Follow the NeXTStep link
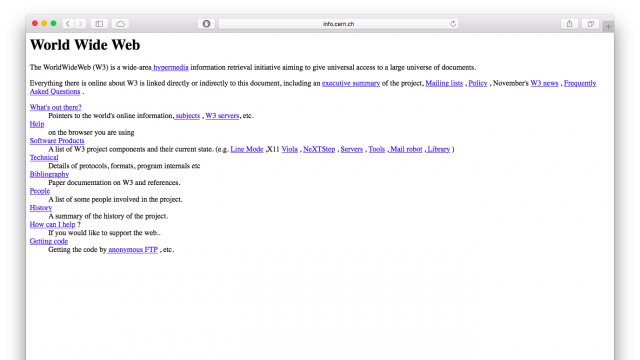Viewport: 640px width, 360px height. [x=319, y=149]
